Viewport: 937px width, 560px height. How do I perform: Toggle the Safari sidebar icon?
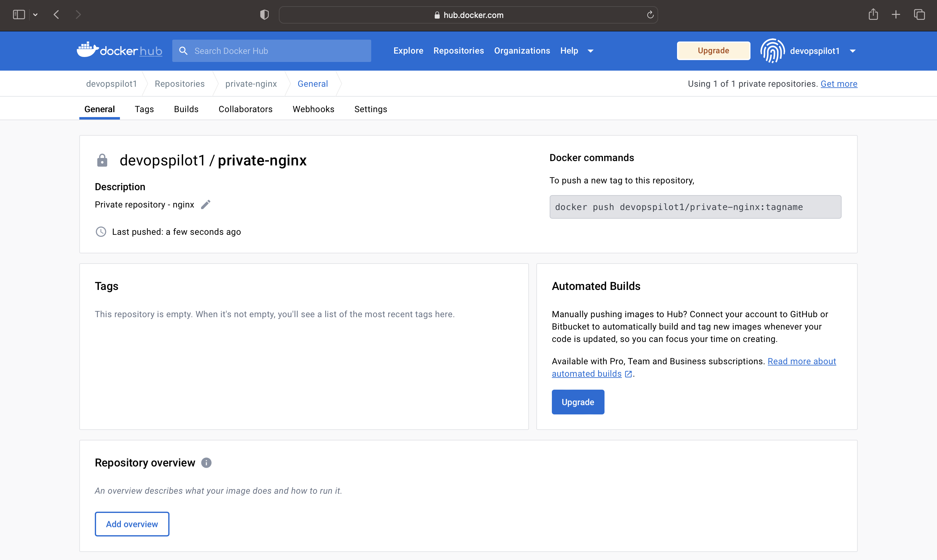19,15
